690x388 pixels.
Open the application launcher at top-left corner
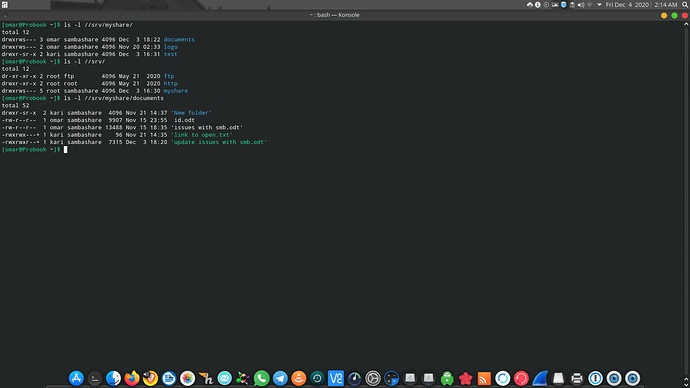[x=4, y=5]
